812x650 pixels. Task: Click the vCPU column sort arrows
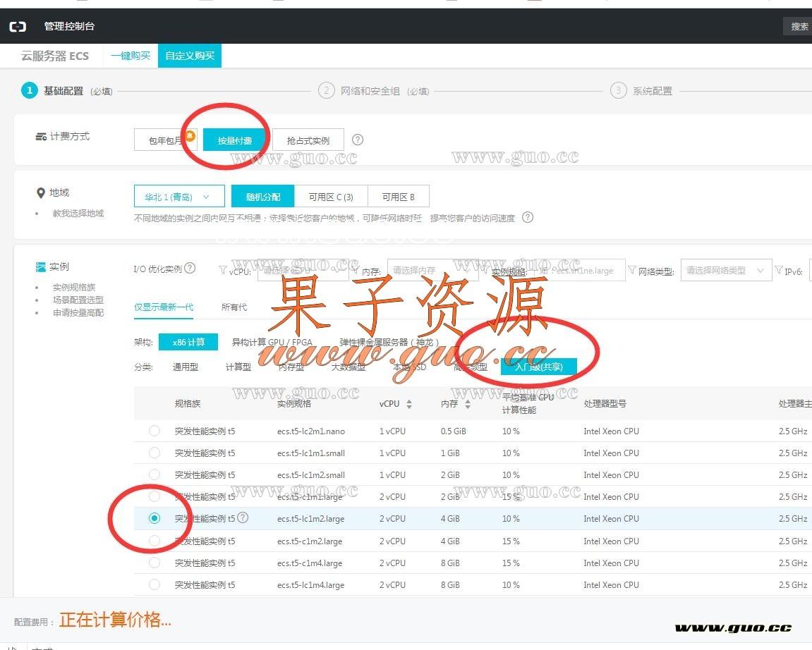point(409,404)
